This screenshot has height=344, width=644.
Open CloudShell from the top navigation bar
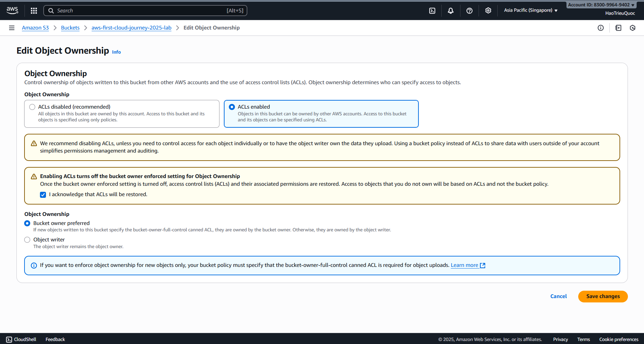tap(432, 10)
